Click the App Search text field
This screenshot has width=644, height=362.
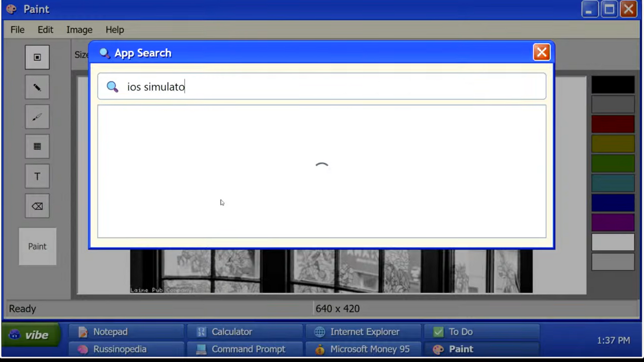click(321, 86)
